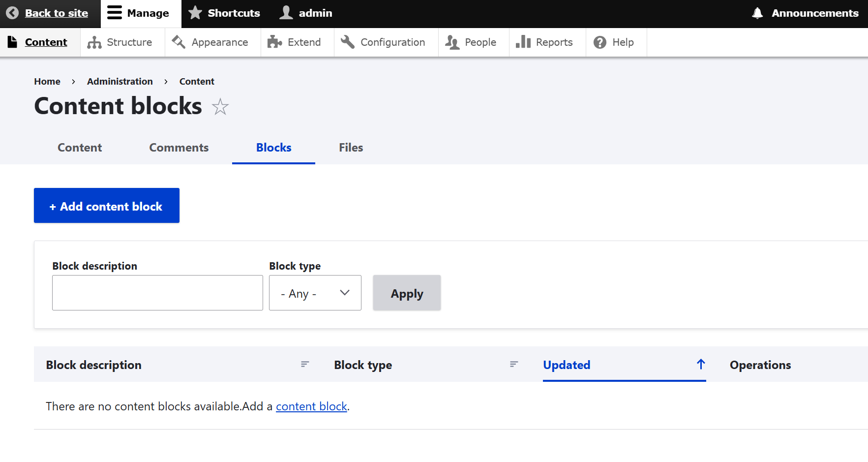This screenshot has width=868, height=462.
Task: Click the 'content block' link in empty message
Action: 311,406
